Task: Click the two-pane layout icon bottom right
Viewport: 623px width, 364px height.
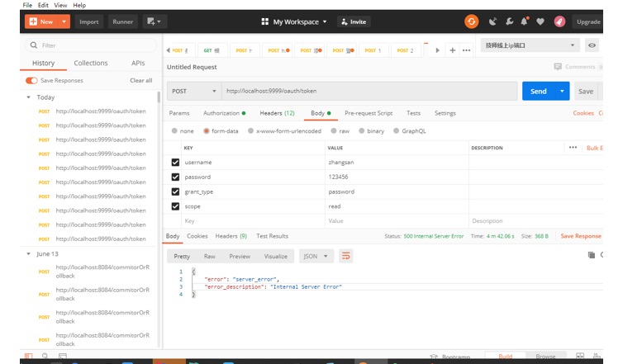Action: click(x=580, y=356)
